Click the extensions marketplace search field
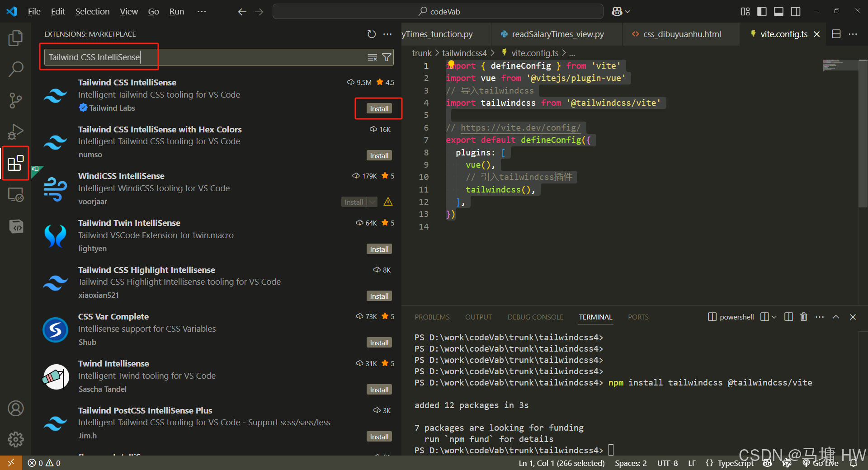 [203, 57]
